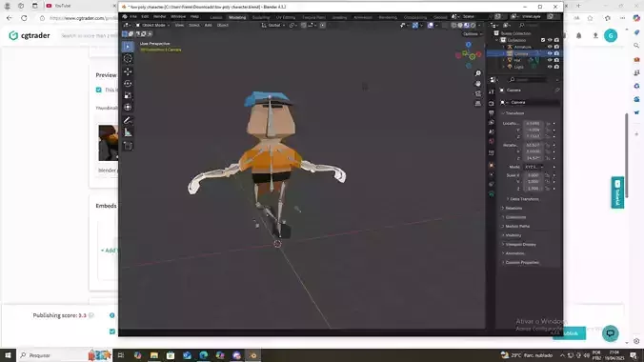Select the Select Box tool in Blender toolbar
This screenshot has height=362, width=644.
pyautogui.click(x=128, y=47)
